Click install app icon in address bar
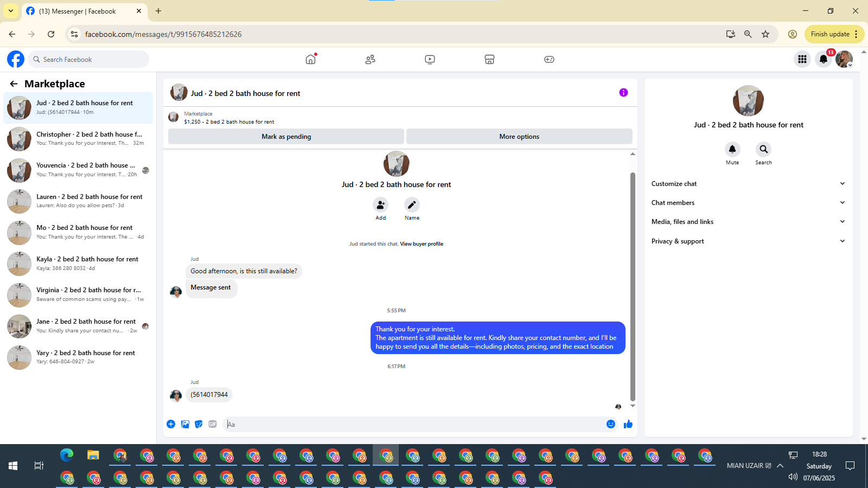 click(731, 34)
